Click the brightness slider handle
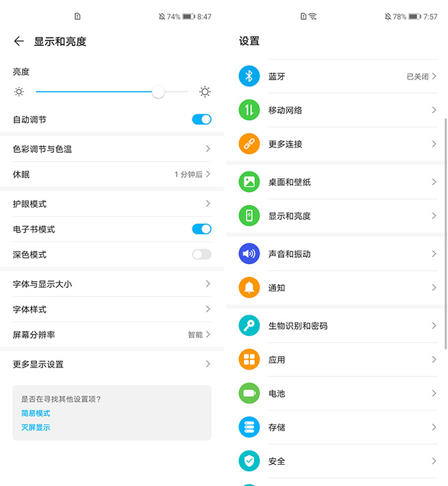The width and height of the screenshot is (448, 486). click(x=158, y=92)
